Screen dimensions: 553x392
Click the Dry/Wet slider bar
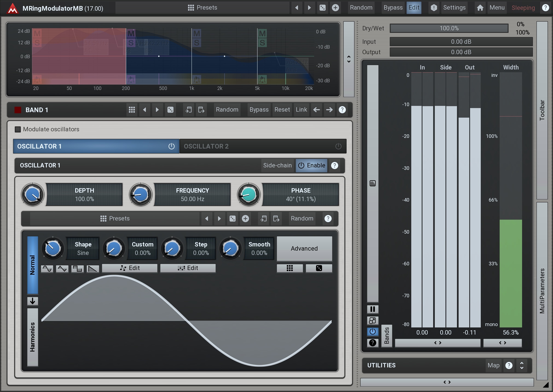tap(449, 28)
